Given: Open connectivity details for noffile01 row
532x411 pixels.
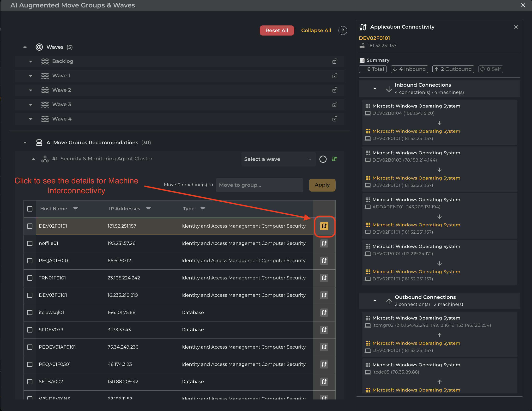Looking at the screenshot, I should click(x=324, y=243).
